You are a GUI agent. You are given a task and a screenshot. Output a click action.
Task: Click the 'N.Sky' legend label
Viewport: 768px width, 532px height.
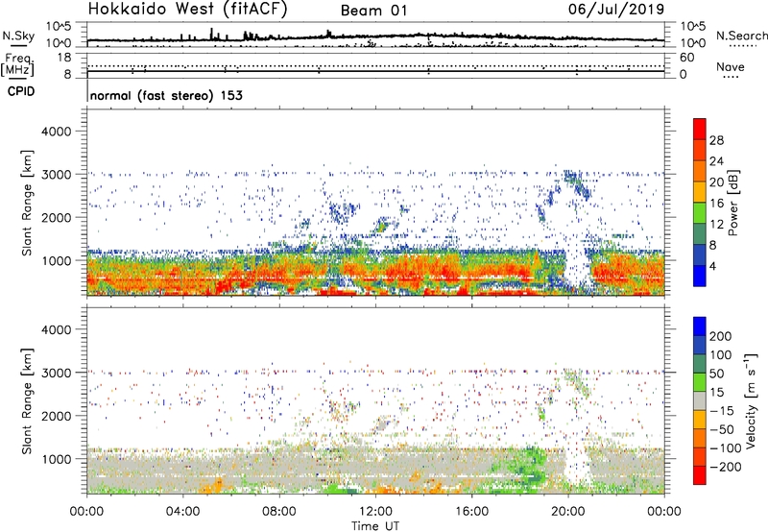click(x=18, y=36)
